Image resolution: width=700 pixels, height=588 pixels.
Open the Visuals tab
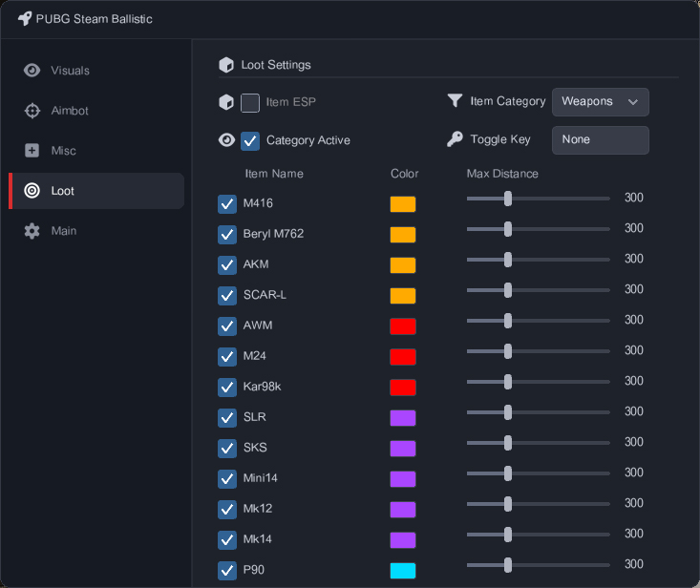pyautogui.click(x=96, y=71)
